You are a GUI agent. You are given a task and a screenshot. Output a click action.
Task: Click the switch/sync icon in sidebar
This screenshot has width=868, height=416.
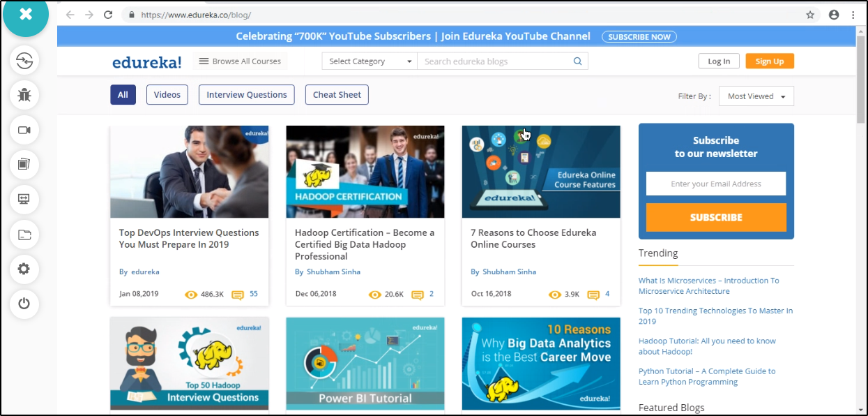(x=24, y=61)
